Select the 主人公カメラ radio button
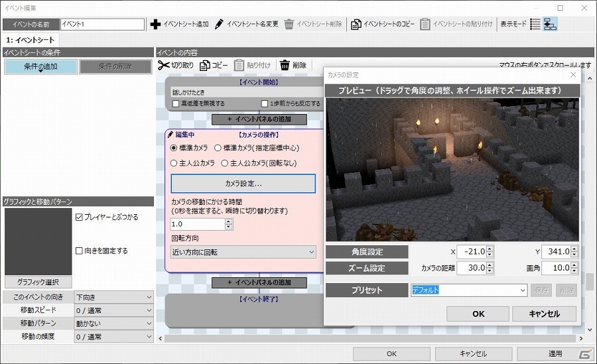 tap(174, 163)
